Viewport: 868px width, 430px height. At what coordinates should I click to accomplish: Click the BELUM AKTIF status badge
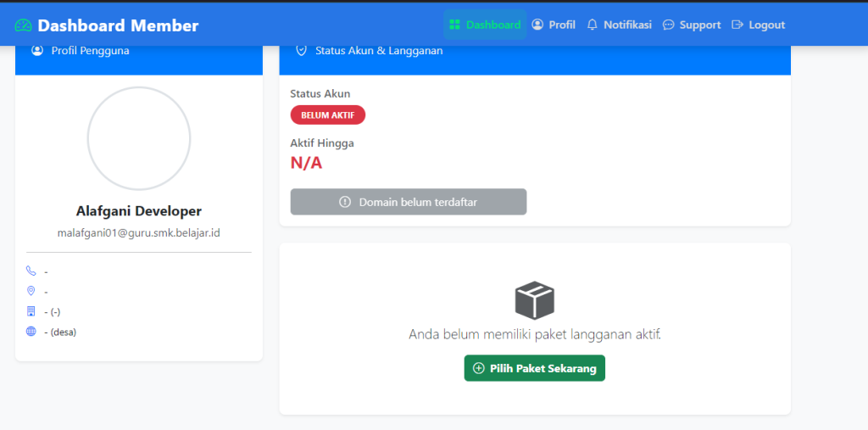327,115
